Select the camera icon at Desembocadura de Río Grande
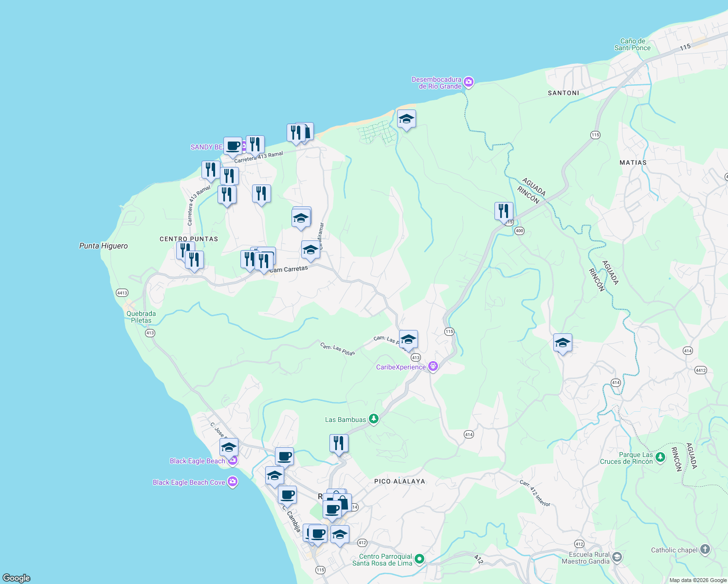 468,82
